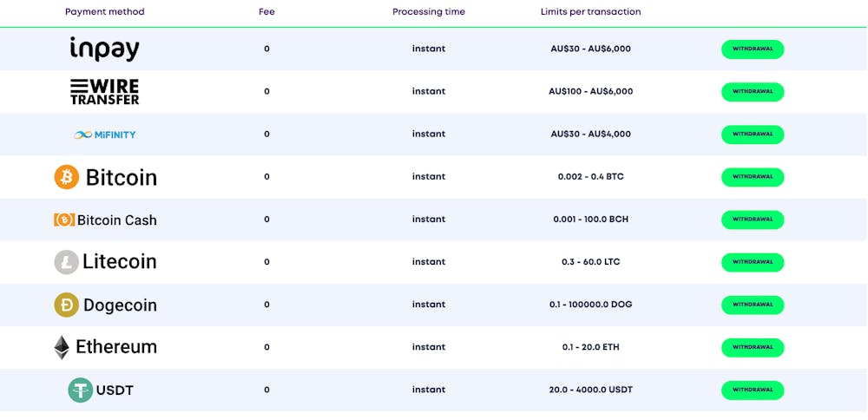Select the Wire Transfer logo
The height and width of the screenshot is (420, 868).
(x=105, y=91)
